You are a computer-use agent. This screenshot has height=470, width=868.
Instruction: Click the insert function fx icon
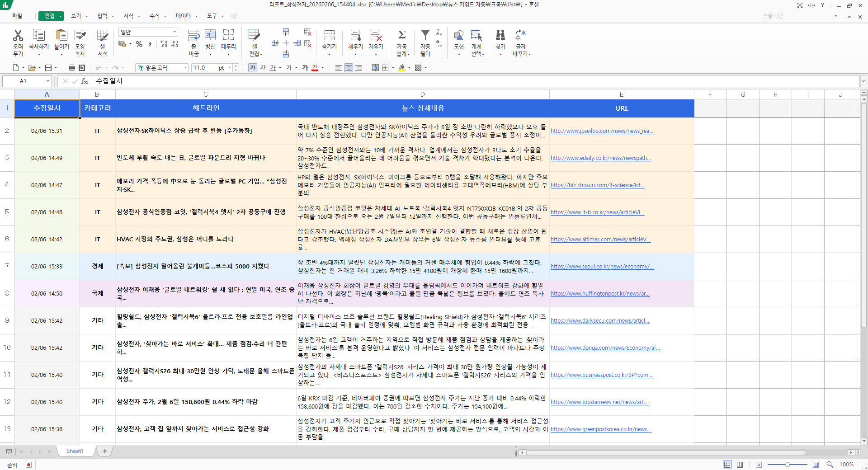pyautogui.click(x=85, y=81)
